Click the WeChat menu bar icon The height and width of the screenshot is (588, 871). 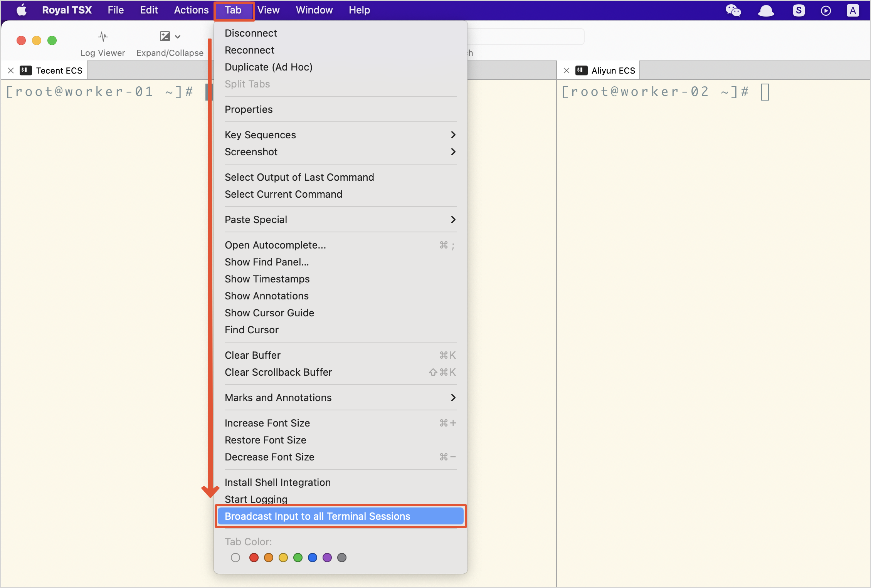[733, 10]
